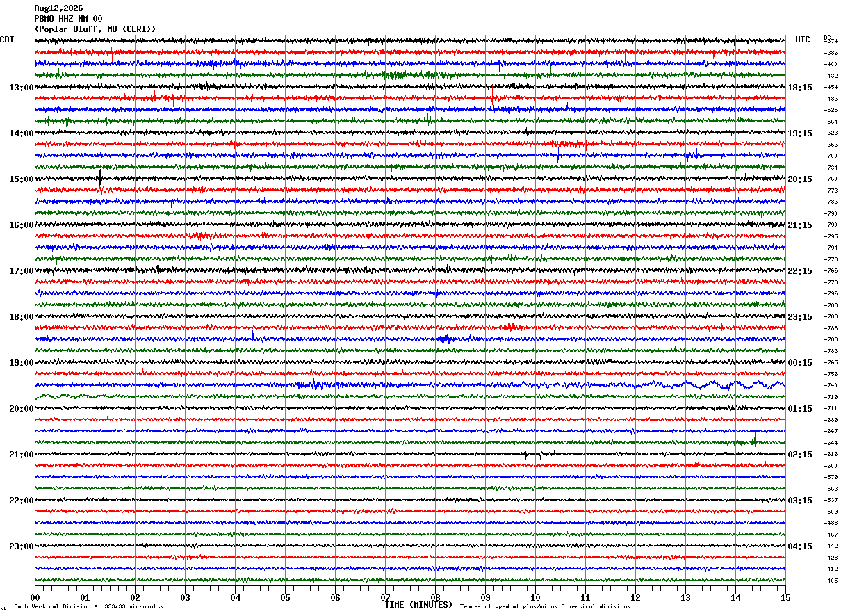Click the 18:15 UTC time label

click(x=800, y=88)
